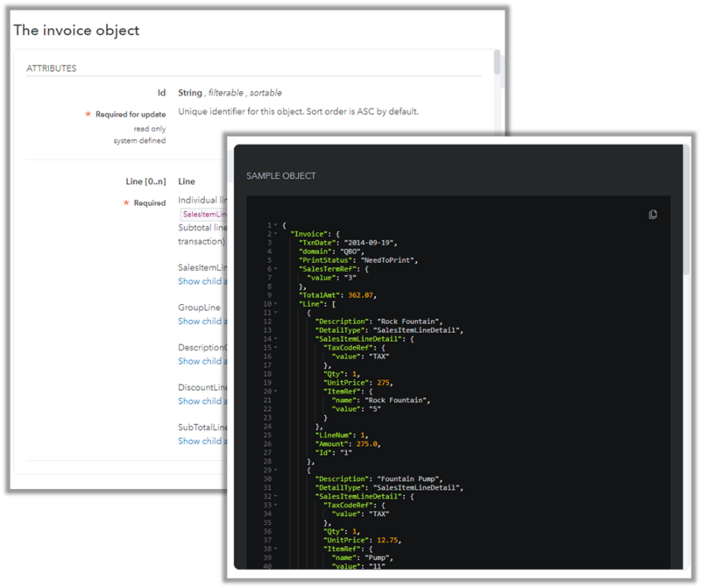The width and height of the screenshot is (701, 588).
Task: Select the "read only" label
Action: click(x=150, y=129)
